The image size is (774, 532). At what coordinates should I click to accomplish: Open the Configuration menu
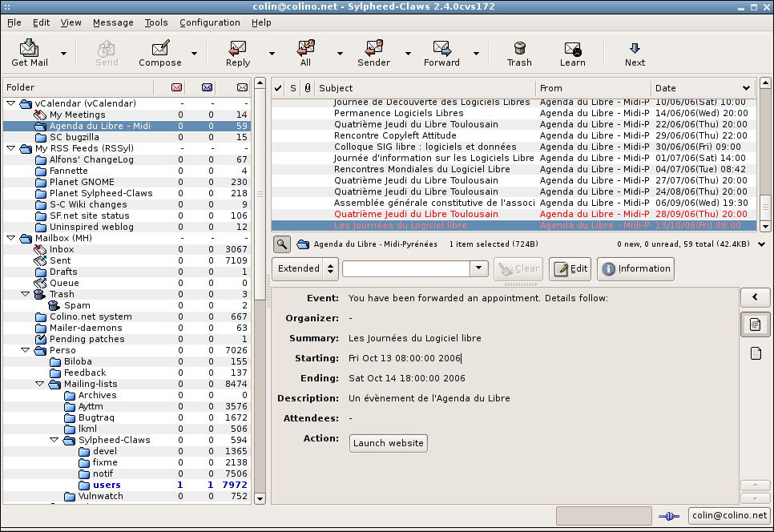click(x=209, y=22)
